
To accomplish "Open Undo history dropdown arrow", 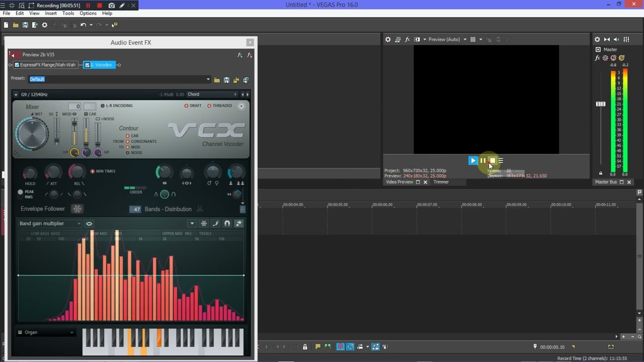I will [91, 25].
